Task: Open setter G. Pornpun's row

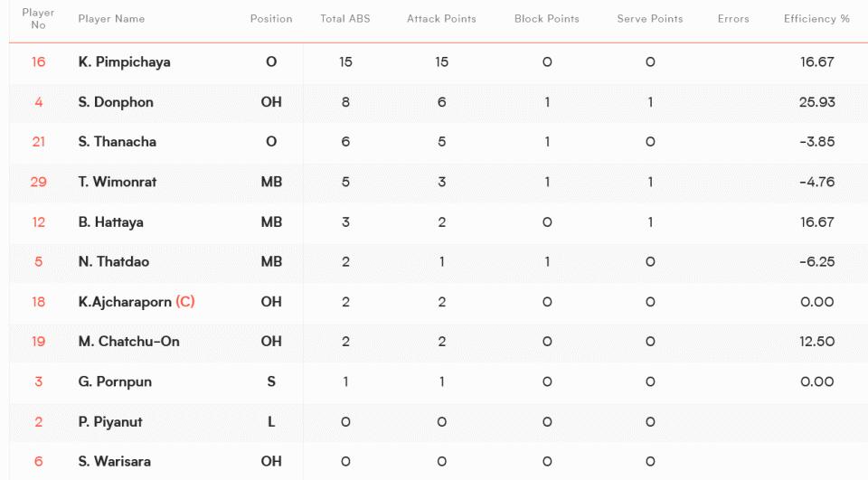Action: [439, 382]
